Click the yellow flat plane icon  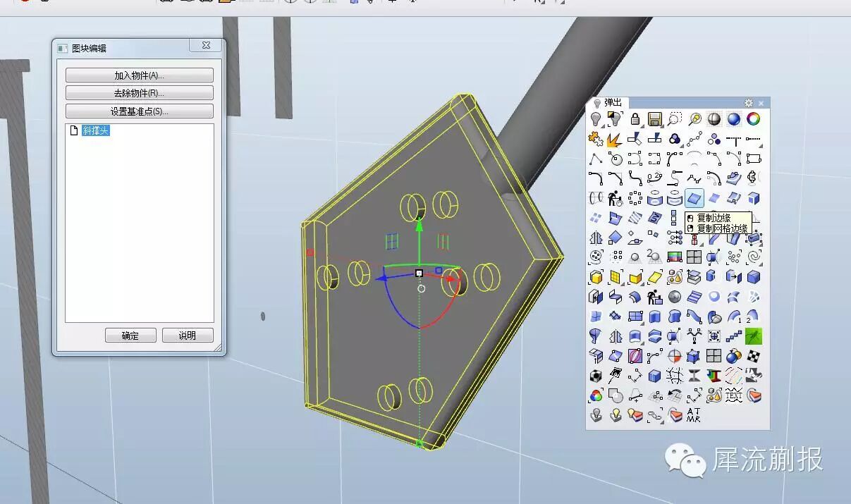click(654, 277)
